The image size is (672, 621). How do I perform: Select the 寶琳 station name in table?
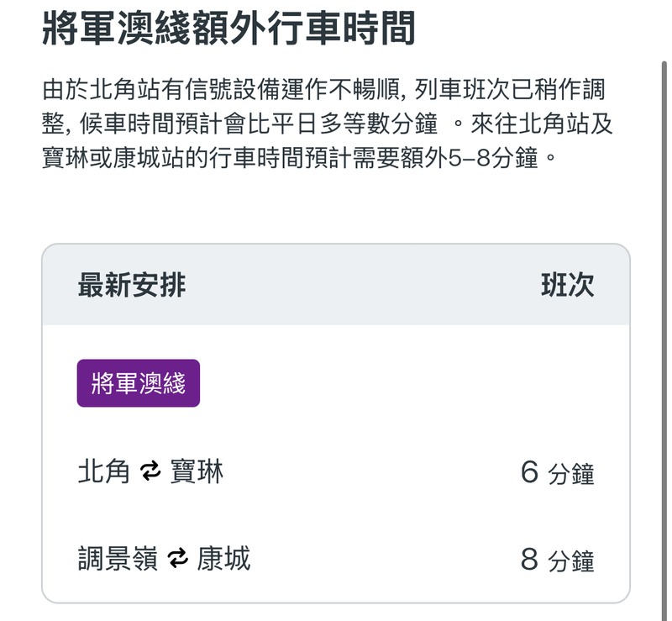click(x=197, y=471)
